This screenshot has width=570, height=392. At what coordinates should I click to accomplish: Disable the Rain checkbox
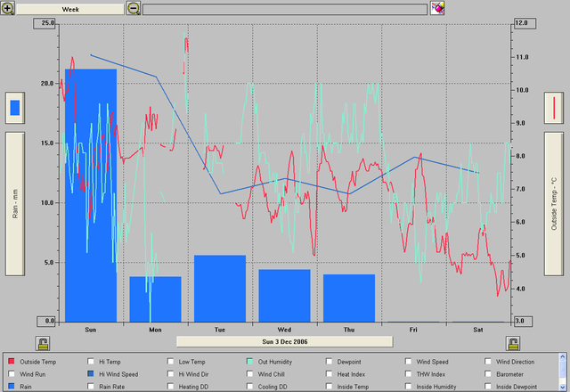(x=11, y=388)
